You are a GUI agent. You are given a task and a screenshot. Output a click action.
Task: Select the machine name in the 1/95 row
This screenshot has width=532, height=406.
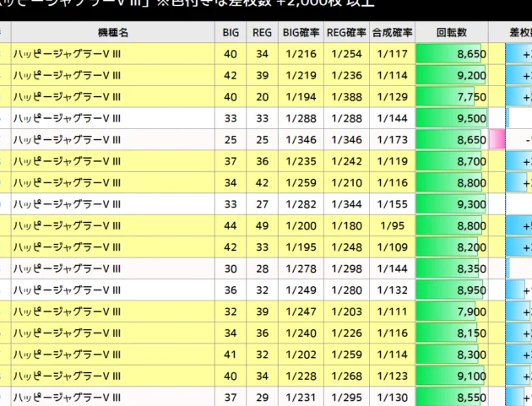pos(68,225)
